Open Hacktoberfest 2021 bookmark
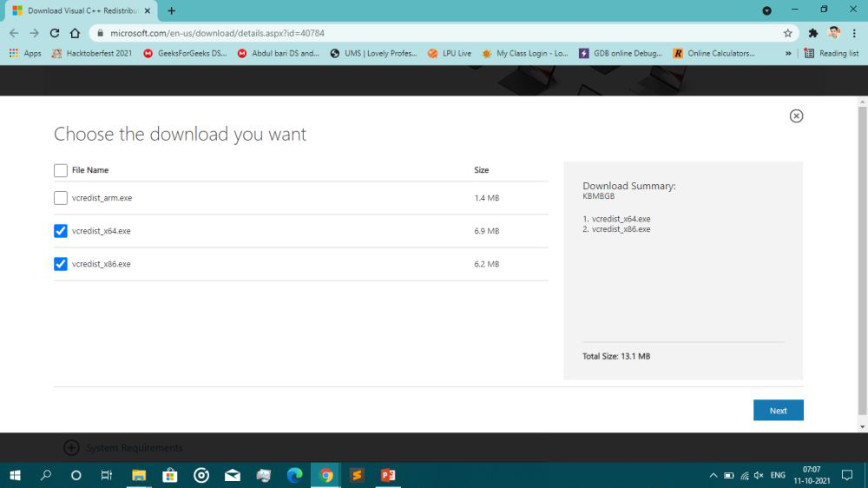The width and height of the screenshot is (868, 488). 92,53
